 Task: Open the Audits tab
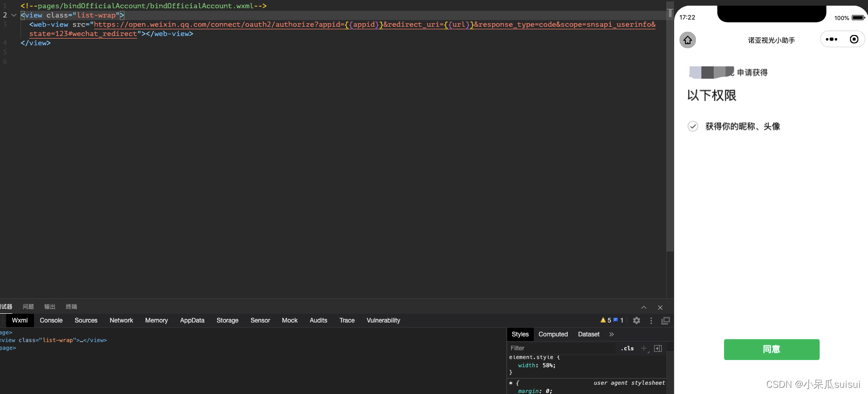coord(318,320)
